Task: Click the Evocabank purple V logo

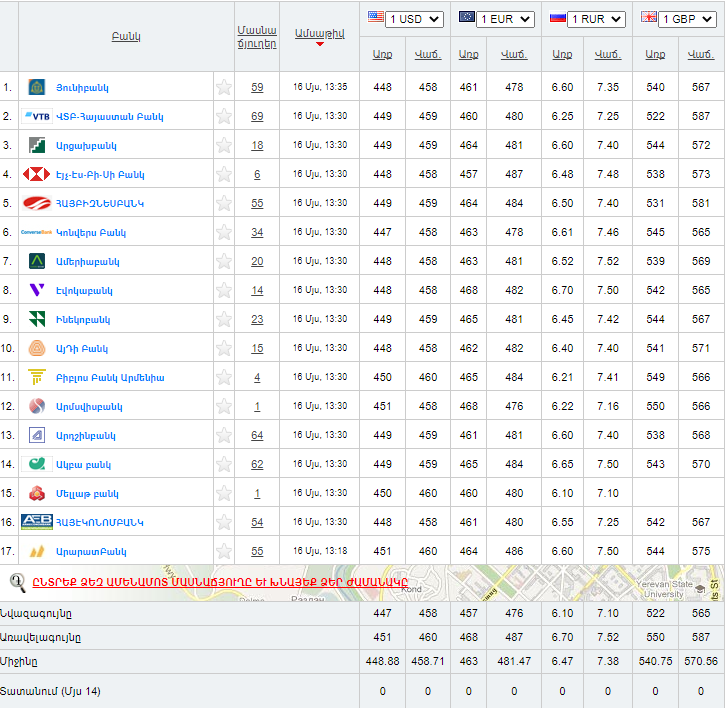Action: [37, 290]
